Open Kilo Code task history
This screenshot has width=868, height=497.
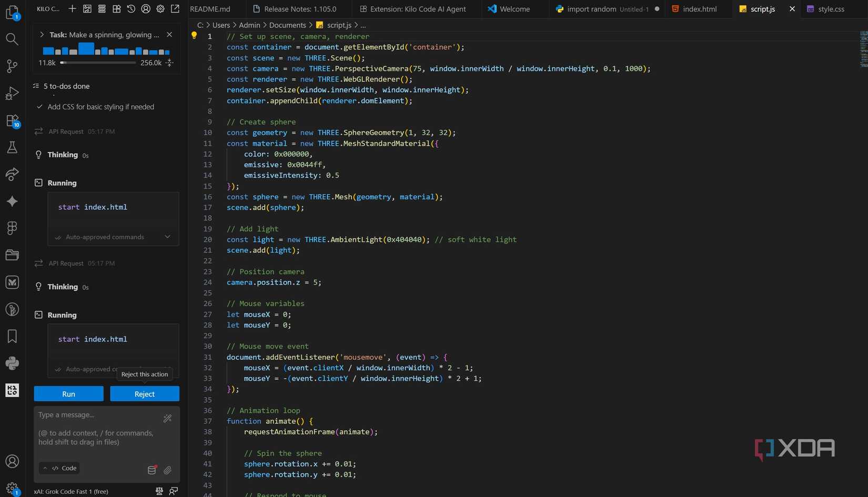click(131, 9)
